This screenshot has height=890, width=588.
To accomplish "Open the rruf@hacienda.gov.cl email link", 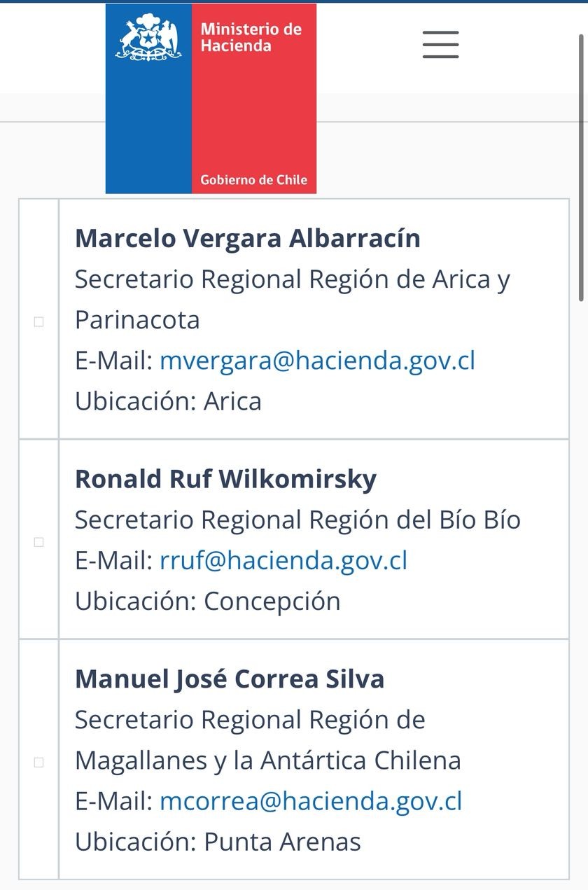I will click(283, 561).
